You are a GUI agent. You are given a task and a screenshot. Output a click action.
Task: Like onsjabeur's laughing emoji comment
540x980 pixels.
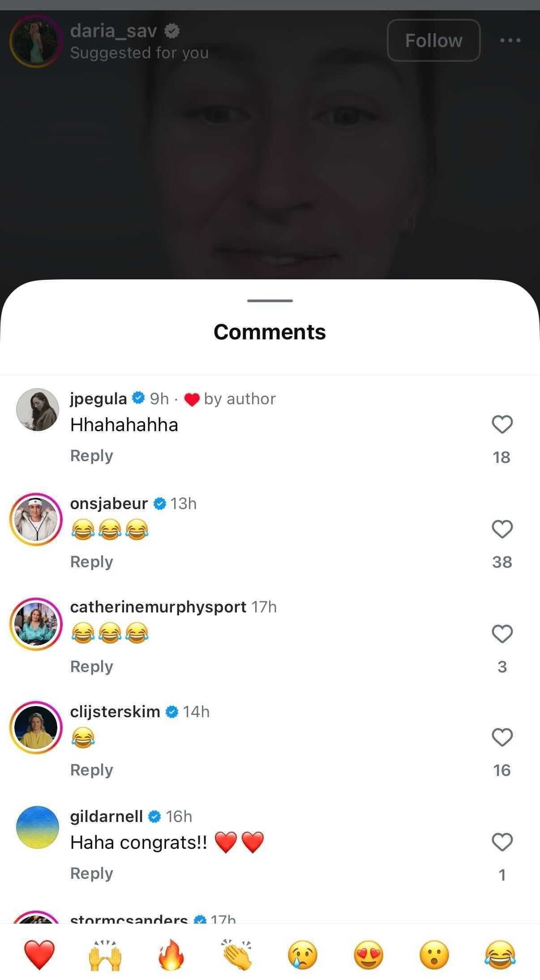502,530
